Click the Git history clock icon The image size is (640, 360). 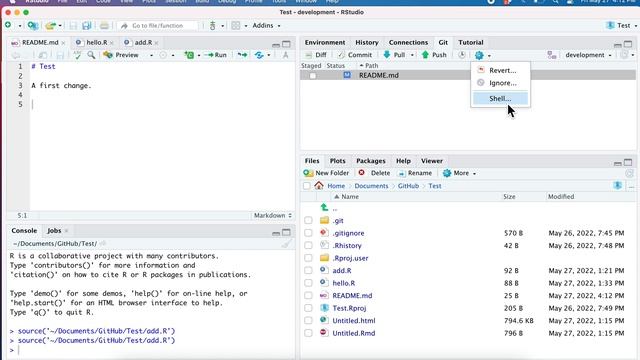462,55
